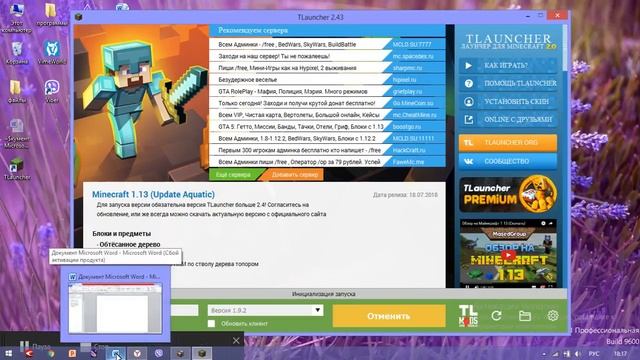The width and height of the screenshot is (640, 360).
Task: Click the TL logo on the orange tlauncher.org button
Action: (469, 143)
